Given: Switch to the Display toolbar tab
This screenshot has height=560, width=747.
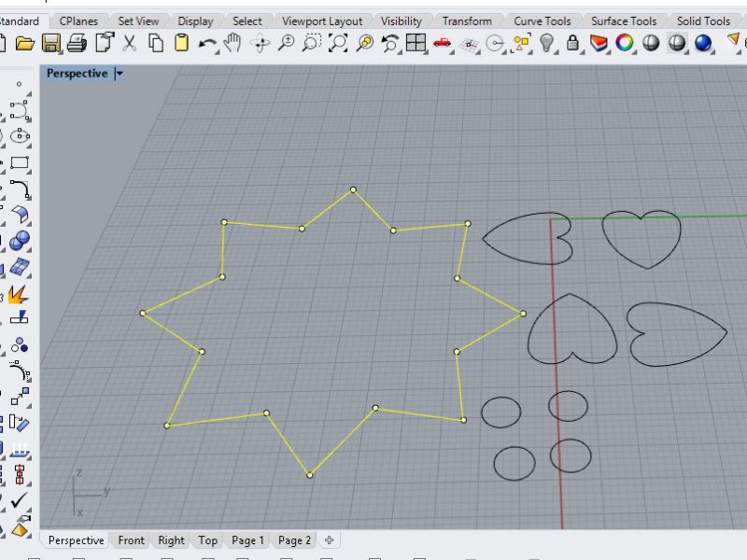Looking at the screenshot, I should point(195,21).
